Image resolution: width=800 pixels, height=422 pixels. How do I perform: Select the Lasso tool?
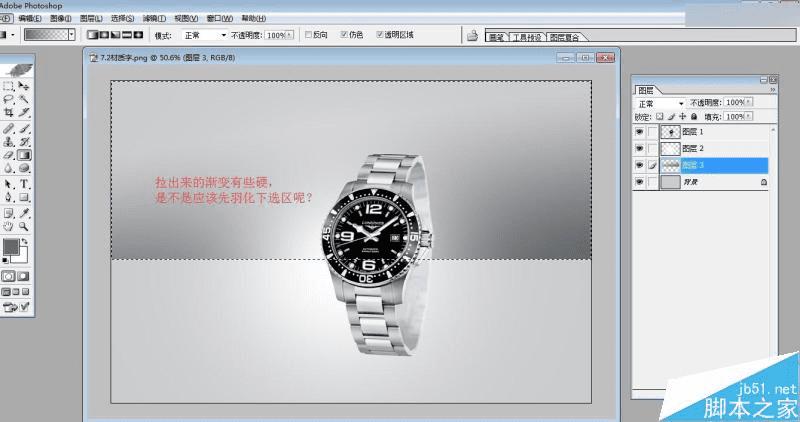point(8,99)
